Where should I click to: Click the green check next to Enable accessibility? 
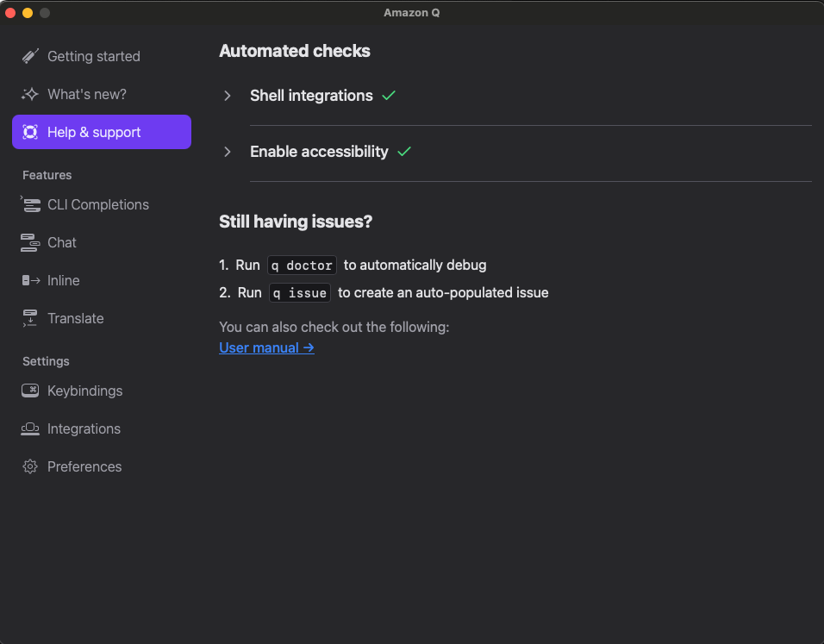[404, 152]
